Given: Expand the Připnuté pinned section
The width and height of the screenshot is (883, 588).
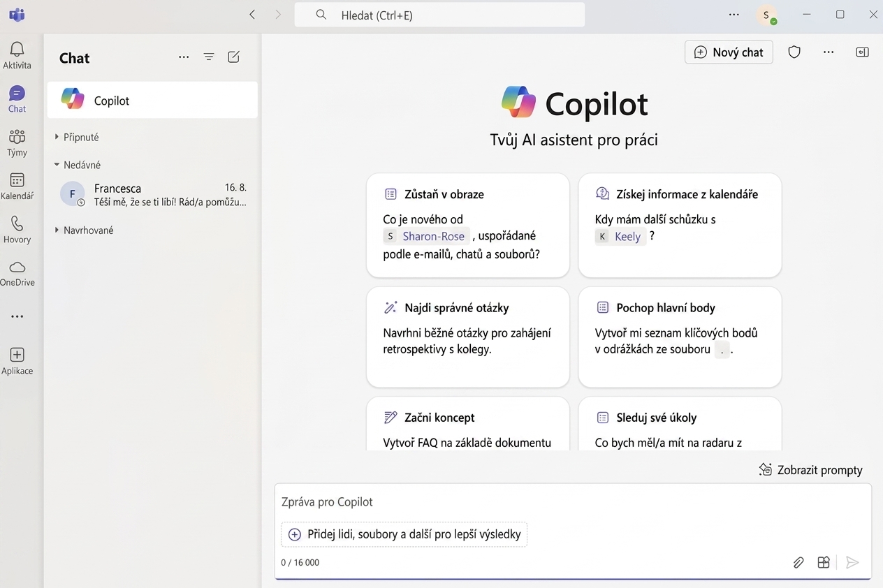Looking at the screenshot, I should coord(78,138).
